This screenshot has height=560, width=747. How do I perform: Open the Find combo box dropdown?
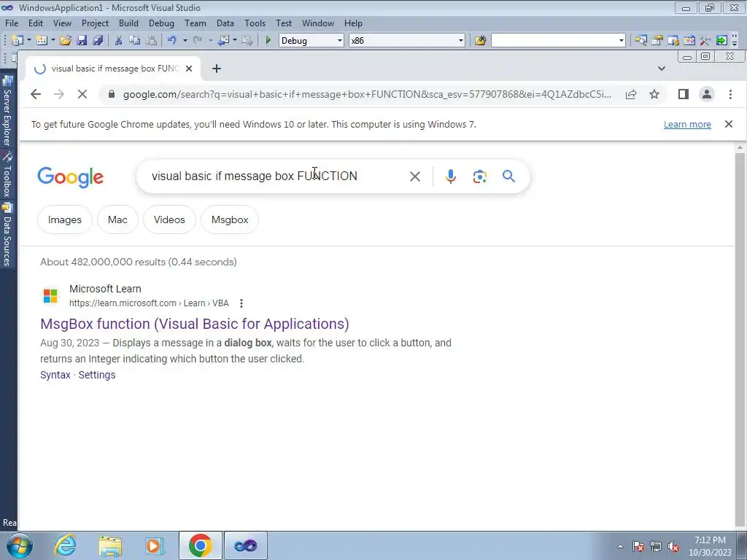(622, 41)
